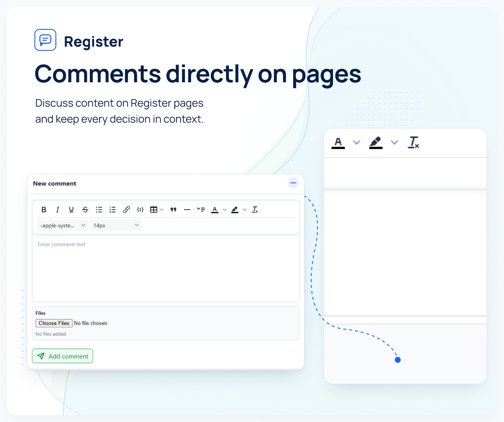The image size is (504, 422).
Task: Click into the Enter comment text field
Action: [165, 268]
